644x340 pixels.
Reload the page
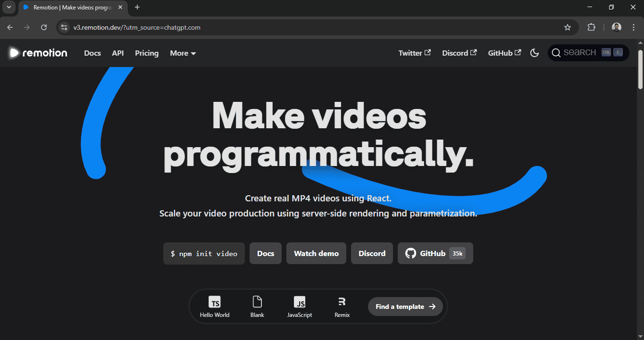click(44, 27)
